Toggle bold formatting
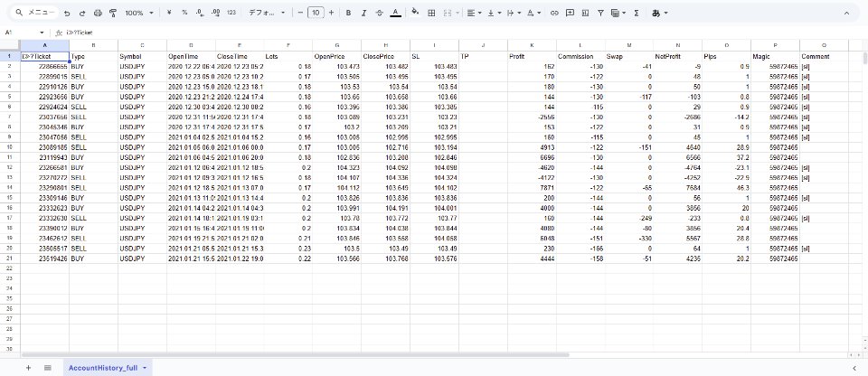 click(x=348, y=13)
